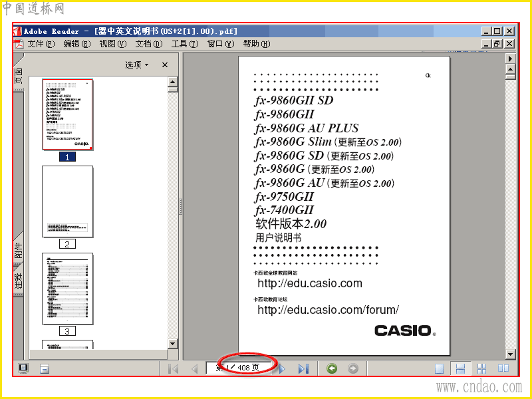Select continuous facing layout icon
The width and height of the screenshot is (532, 399).
(481, 368)
